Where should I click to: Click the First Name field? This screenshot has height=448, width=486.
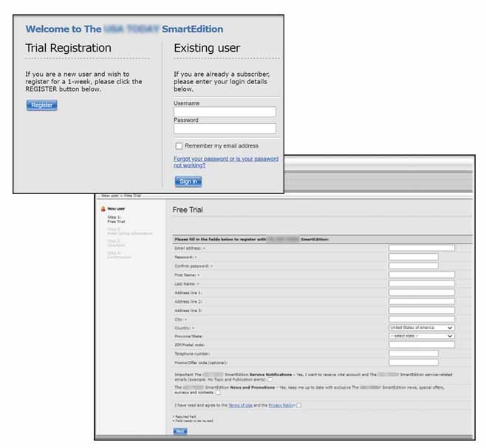tap(422, 275)
